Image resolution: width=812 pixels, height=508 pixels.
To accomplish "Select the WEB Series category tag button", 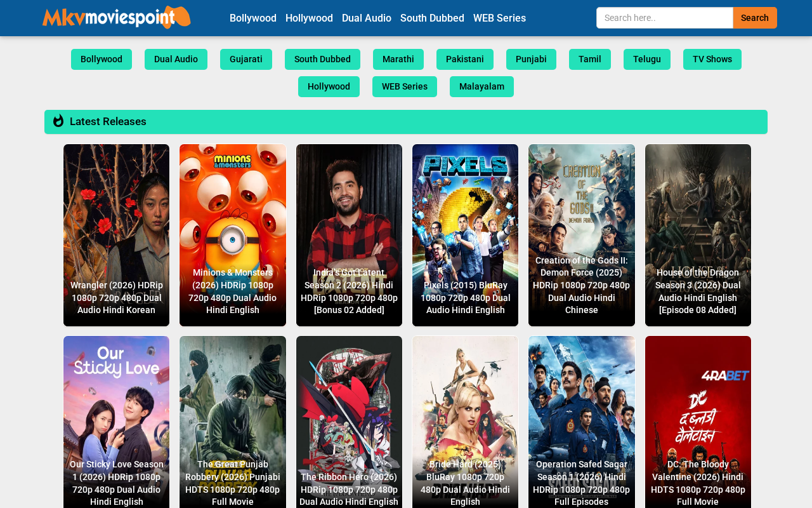I will 405,86.
